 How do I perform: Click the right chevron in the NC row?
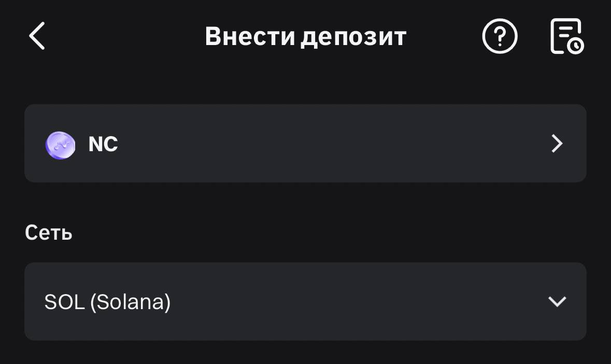[557, 143]
